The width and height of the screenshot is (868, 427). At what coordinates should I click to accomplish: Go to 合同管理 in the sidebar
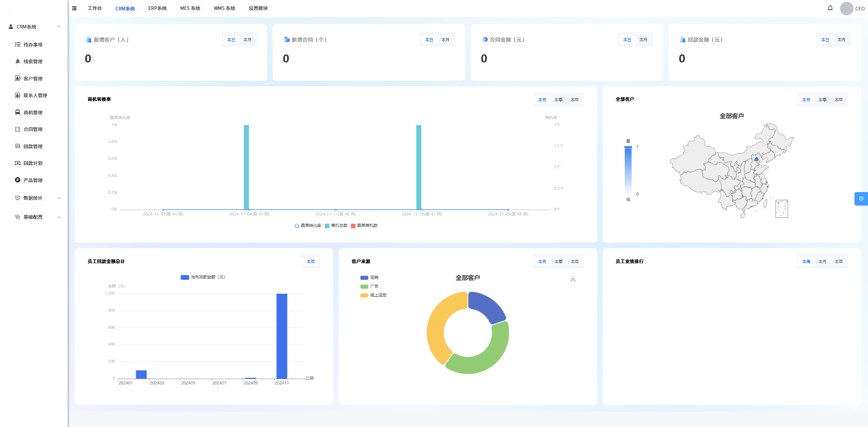pos(33,129)
